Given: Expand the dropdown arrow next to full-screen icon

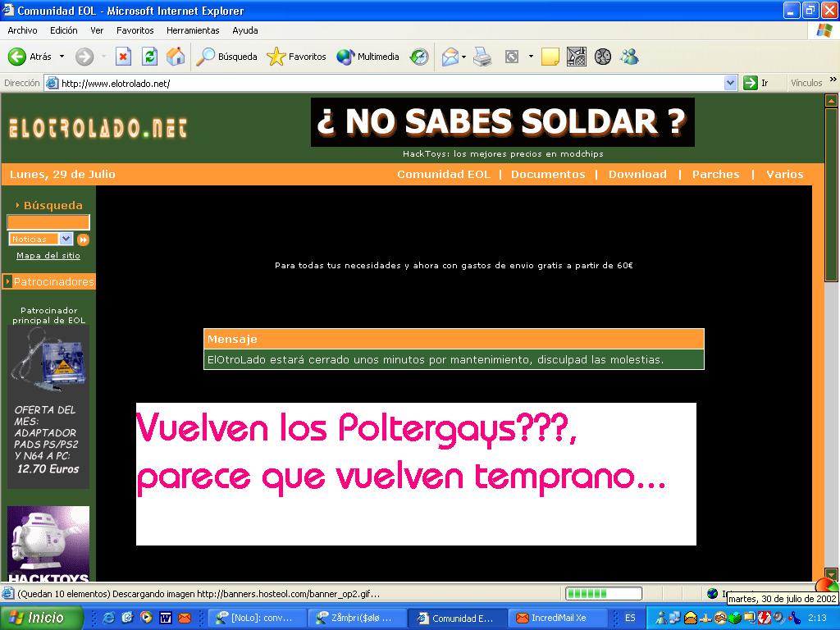Looking at the screenshot, I should pyautogui.click(x=531, y=57).
